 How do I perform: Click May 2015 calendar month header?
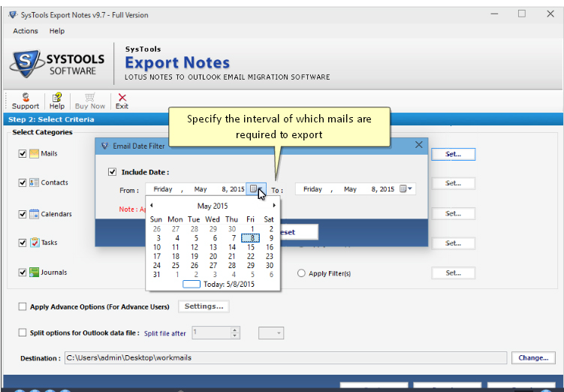pos(213,206)
